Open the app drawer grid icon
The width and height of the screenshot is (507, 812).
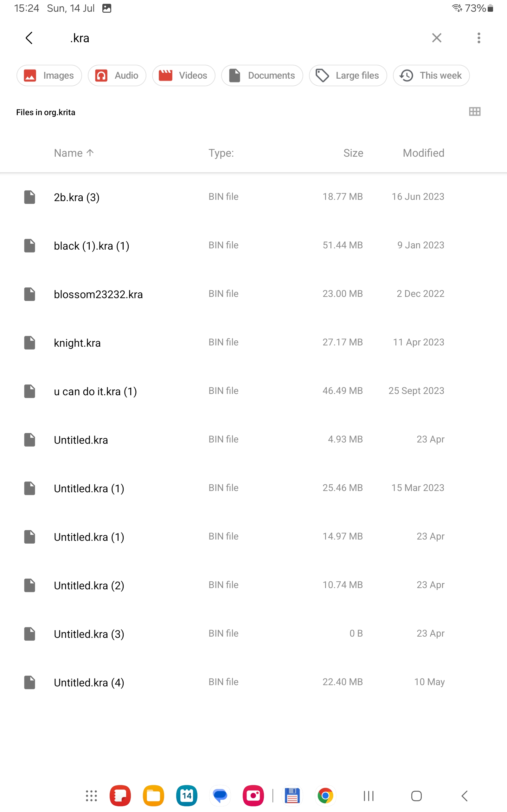pos(91,796)
